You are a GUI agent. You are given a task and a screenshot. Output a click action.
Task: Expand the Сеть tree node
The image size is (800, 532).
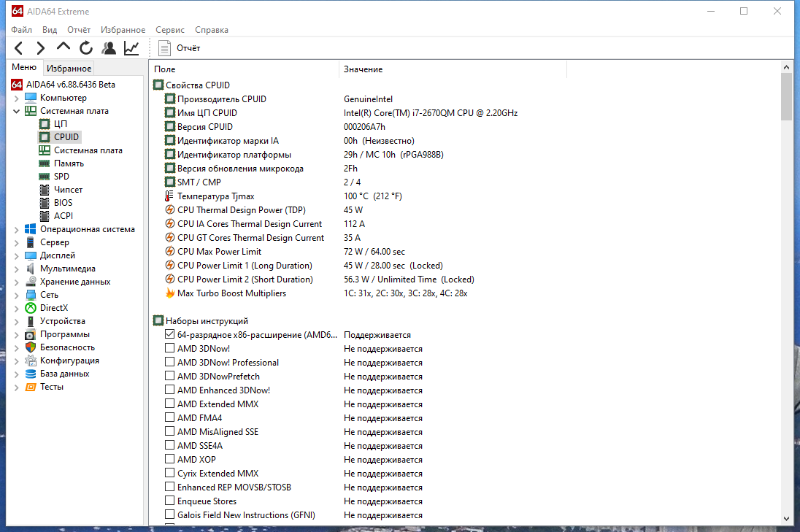(16, 296)
